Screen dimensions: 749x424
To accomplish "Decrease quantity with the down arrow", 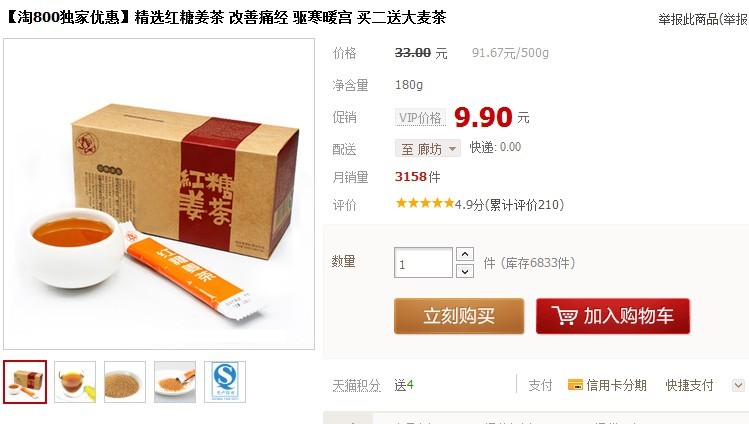I will 465,271.
